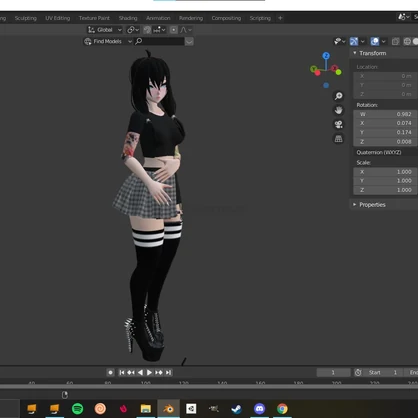Image resolution: width=418 pixels, height=418 pixels.
Task: Open the gizmo options dropdown arrow
Action: click(362, 41)
